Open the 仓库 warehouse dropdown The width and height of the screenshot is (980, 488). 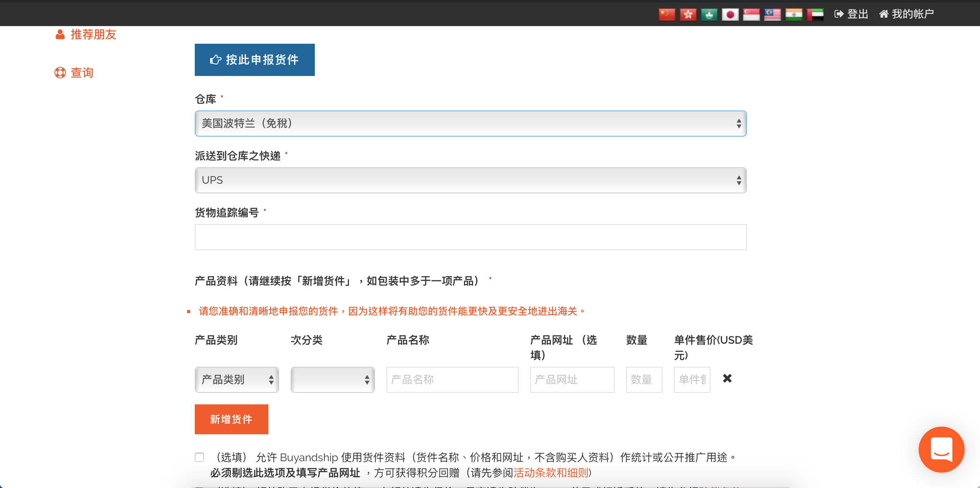coord(470,124)
